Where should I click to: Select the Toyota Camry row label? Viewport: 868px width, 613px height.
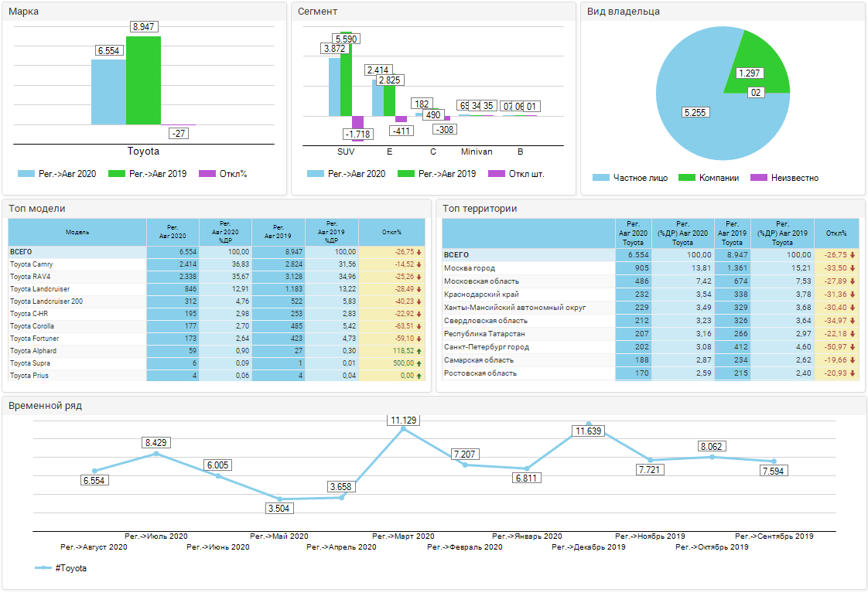pos(32,264)
